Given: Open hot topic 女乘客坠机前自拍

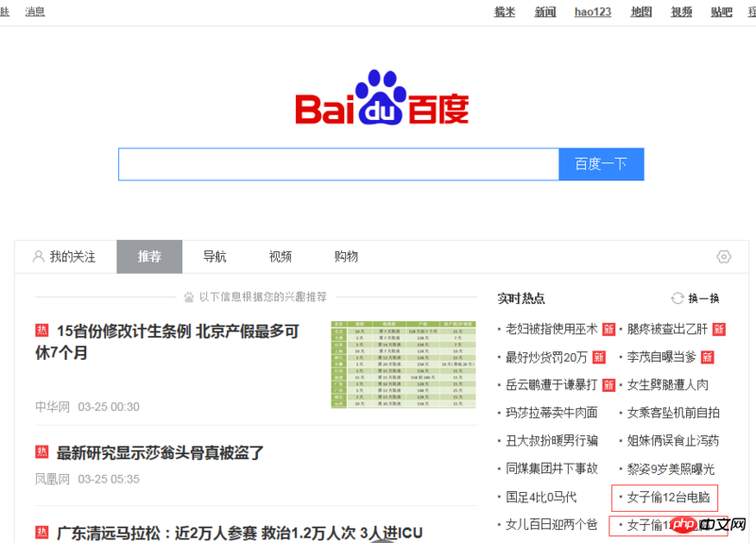Looking at the screenshot, I should point(673,413).
